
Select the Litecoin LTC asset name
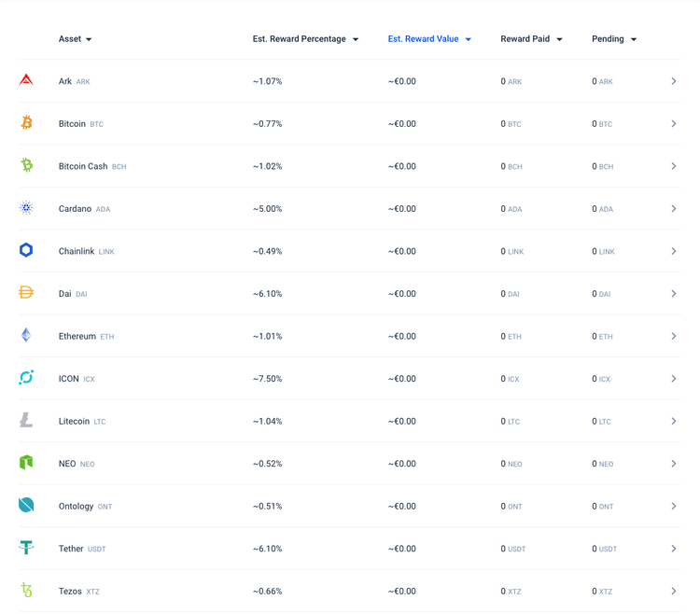point(82,421)
